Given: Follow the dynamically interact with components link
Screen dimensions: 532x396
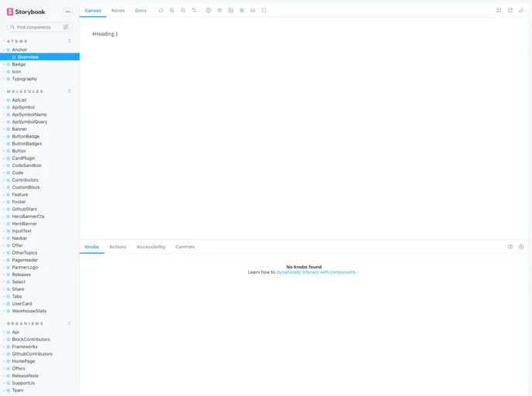Looking at the screenshot, I should (x=315, y=272).
